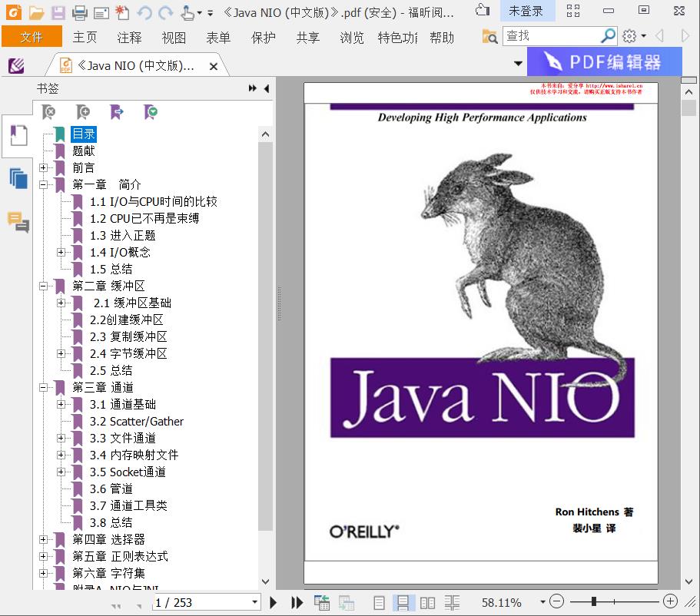700x616 pixels.
Task: Select continuous page view mode
Action: 403,603
